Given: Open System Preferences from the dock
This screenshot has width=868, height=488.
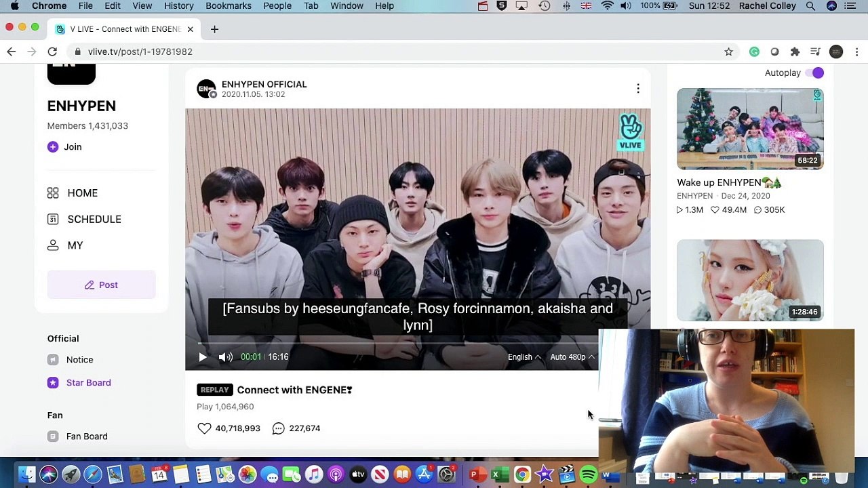Looking at the screenshot, I should (x=447, y=474).
